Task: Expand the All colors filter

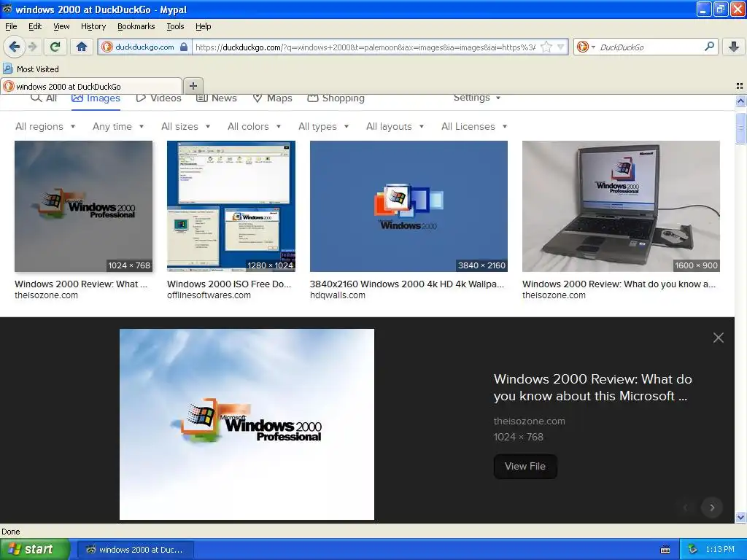Action: (x=254, y=126)
